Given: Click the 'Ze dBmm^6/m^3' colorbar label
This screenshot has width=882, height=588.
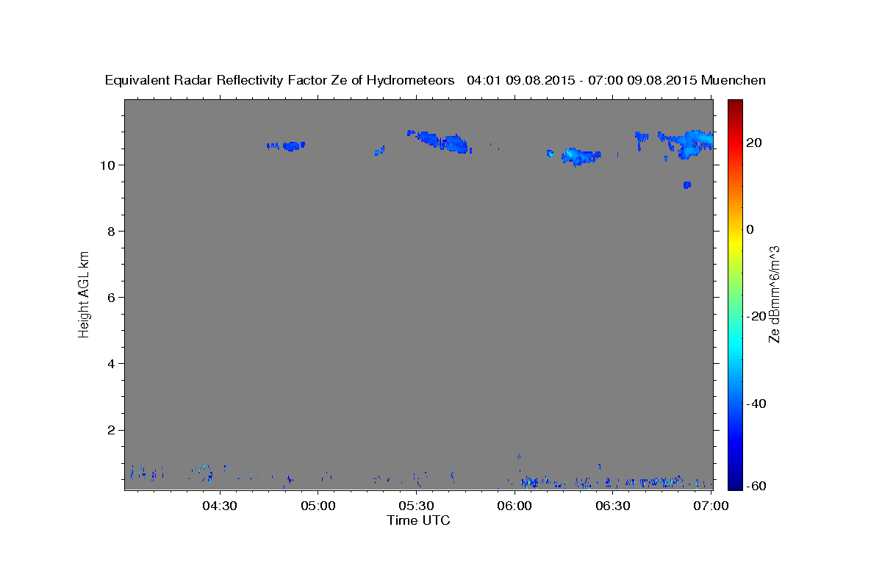Looking at the screenshot, I should click(774, 294).
